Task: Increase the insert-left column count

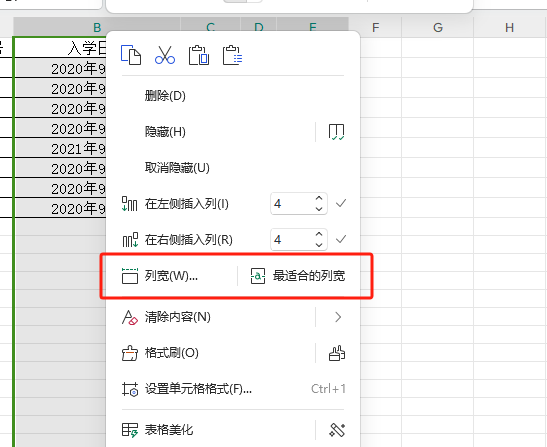Action: (319, 198)
